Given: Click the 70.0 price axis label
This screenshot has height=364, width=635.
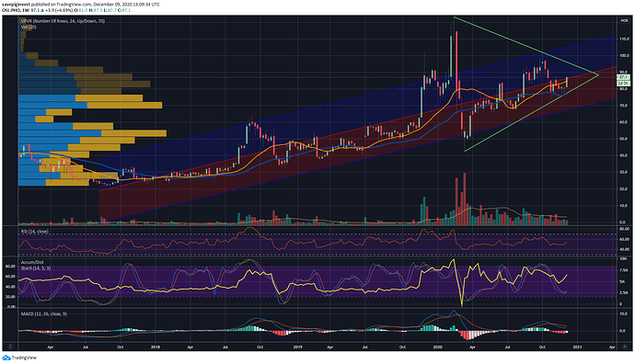Looking at the screenshot, I should 624,106.
